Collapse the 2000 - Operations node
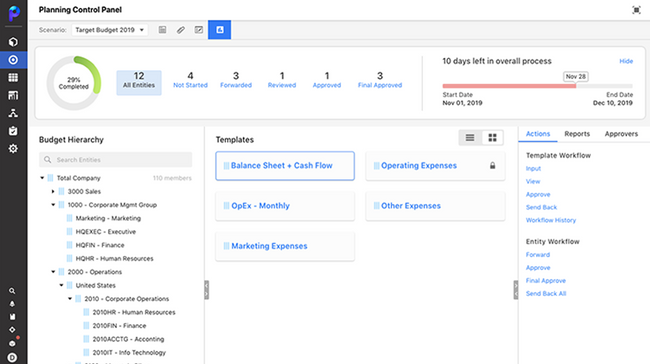The width and height of the screenshot is (650, 364). [53, 272]
